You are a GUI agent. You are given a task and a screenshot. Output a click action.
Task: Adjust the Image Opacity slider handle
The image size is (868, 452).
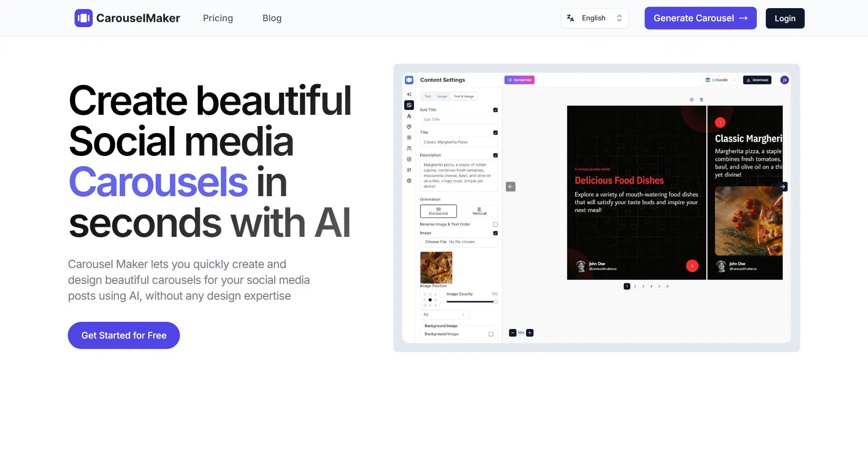(495, 302)
